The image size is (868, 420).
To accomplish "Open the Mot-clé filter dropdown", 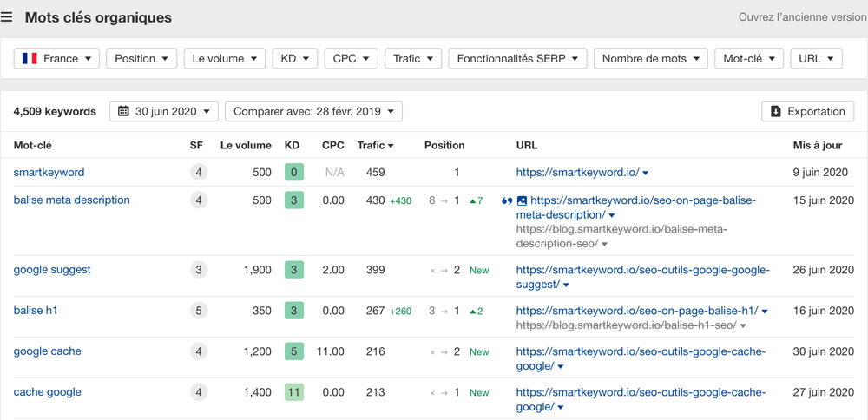I will point(749,59).
